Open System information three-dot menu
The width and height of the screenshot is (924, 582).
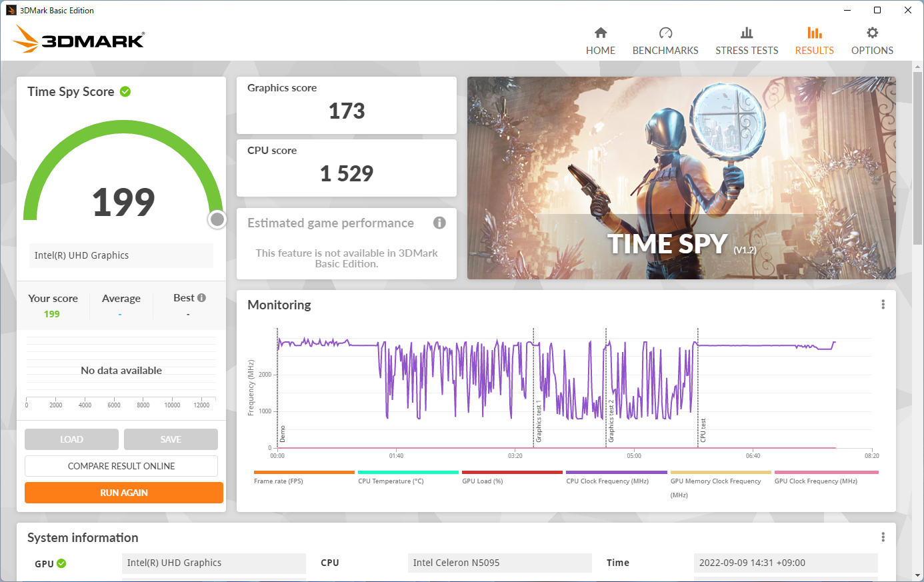coord(883,537)
